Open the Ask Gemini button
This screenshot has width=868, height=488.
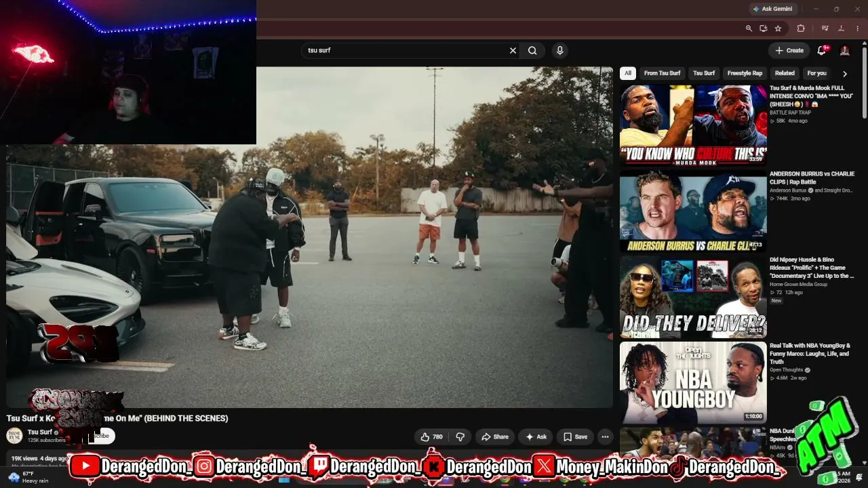point(772,9)
